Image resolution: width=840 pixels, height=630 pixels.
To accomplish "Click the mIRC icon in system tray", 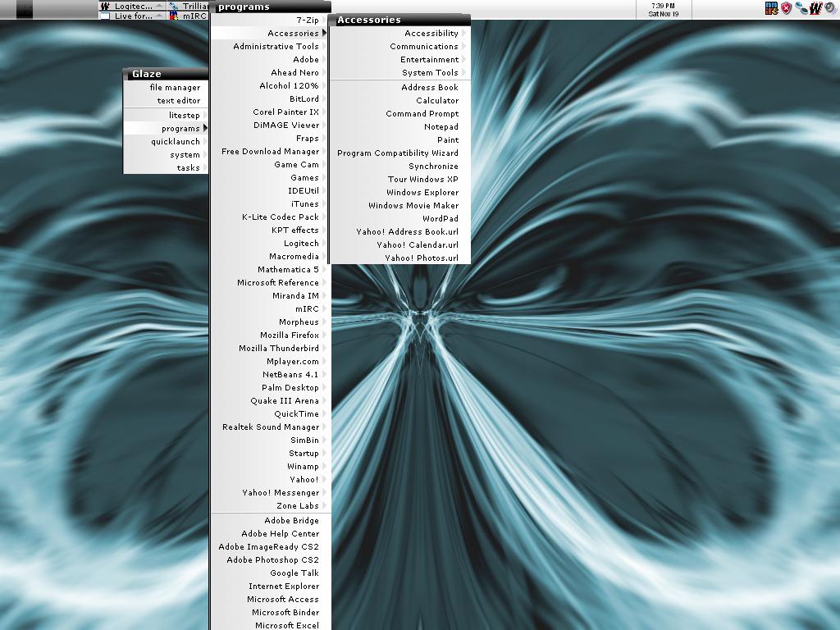I will tap(771, 8).
